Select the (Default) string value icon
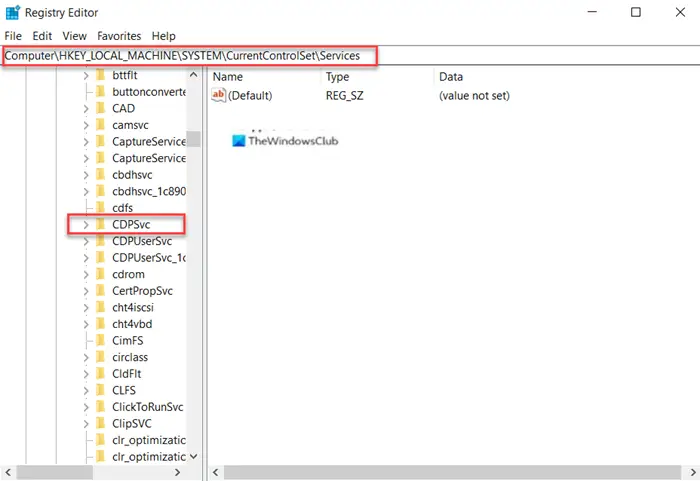 pyautogui.click(x=218, y=95)
